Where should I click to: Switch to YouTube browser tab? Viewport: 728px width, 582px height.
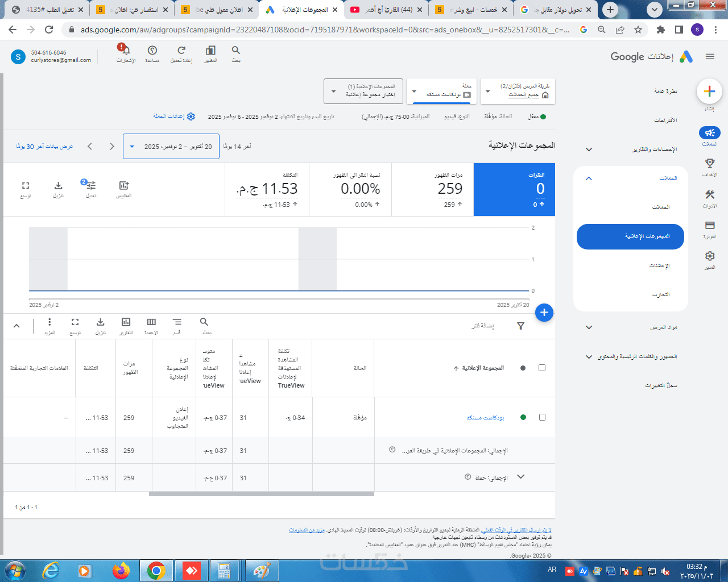click(x=386, y=10)
